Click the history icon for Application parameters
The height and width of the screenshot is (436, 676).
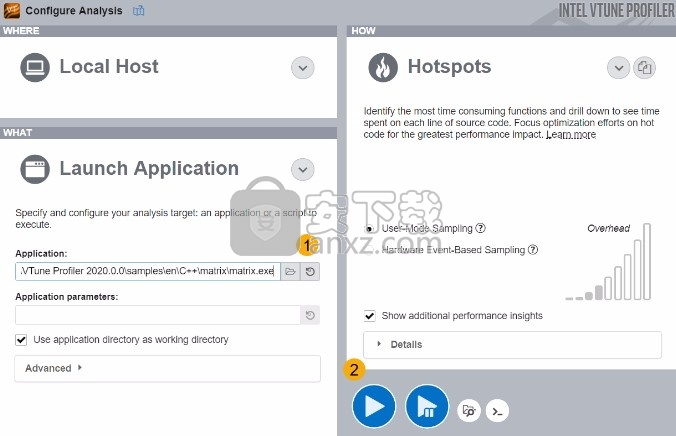(x=310, y=315)
